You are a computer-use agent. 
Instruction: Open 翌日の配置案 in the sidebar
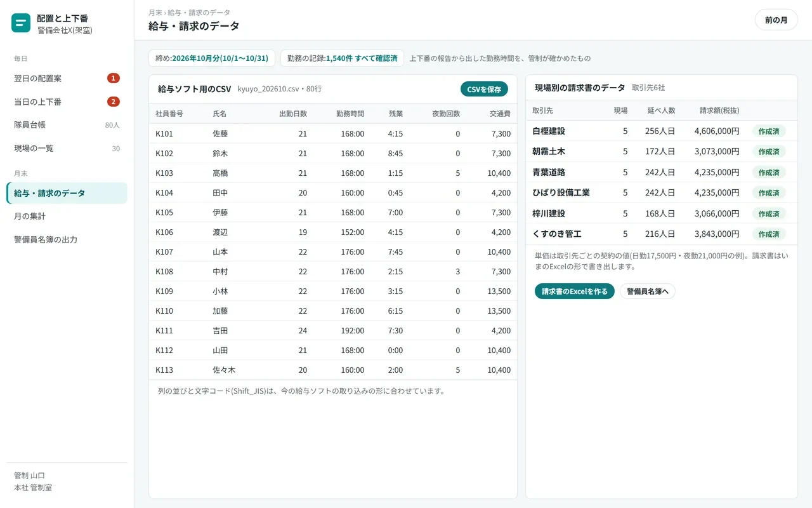click(67, 78)
